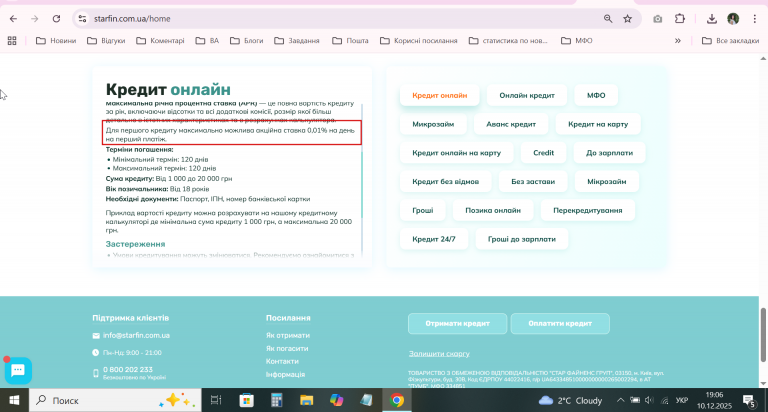The image size is (768, 412).
Task: Click the page vertical scrollbar thumb
Action: [763, 335]
